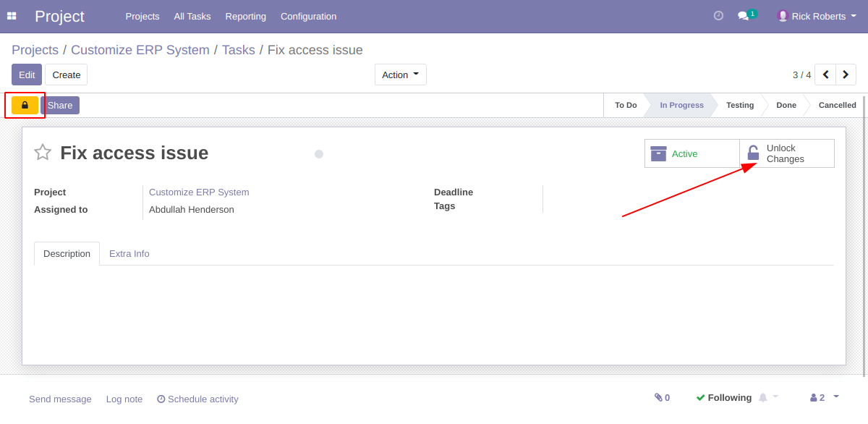Click the Unlock Changes smart button
The width and height of the screenshot is (868, 424).
786,153
